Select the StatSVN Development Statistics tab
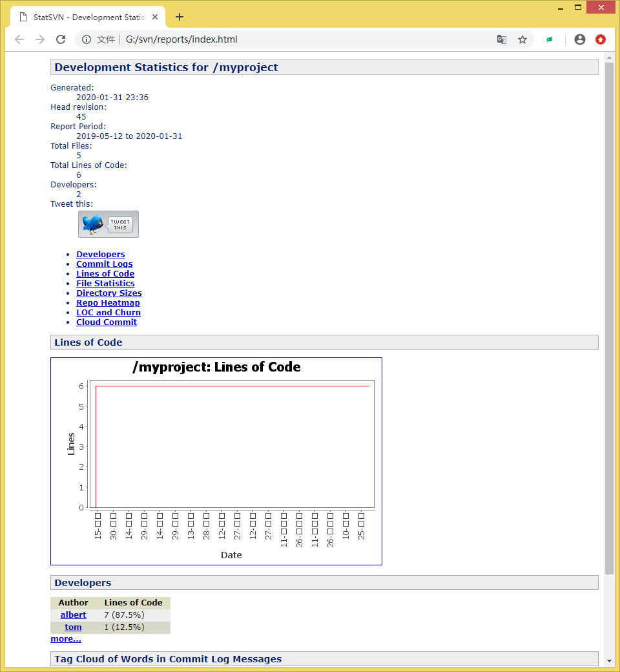This screenshot has height=672, width=620. click(88, 17)
